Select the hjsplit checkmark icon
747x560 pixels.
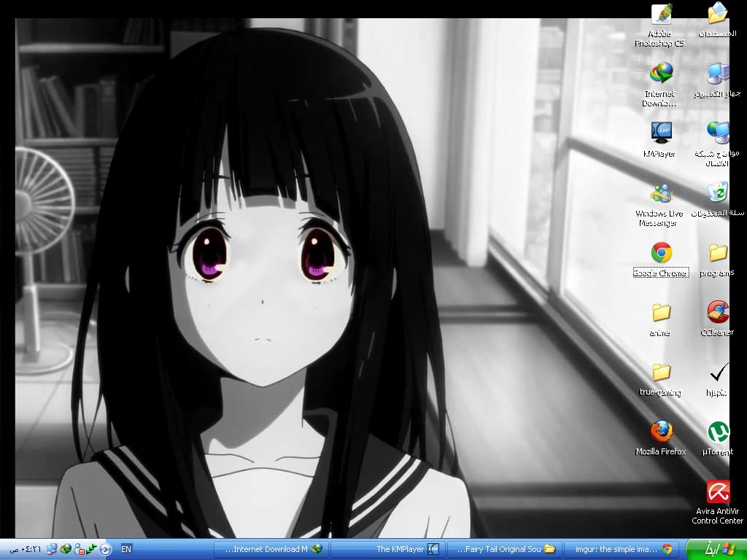(x=718, y=379)
